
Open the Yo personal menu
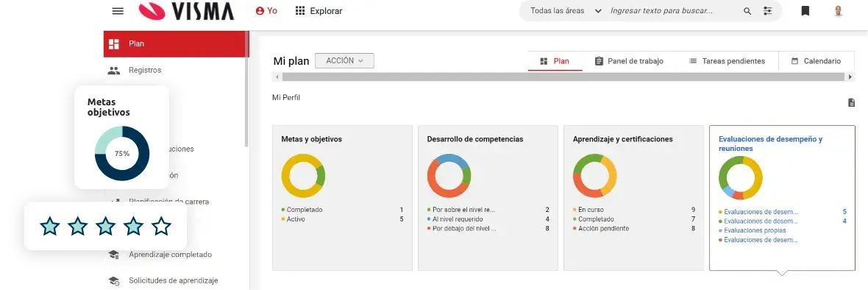click(266, 10)
